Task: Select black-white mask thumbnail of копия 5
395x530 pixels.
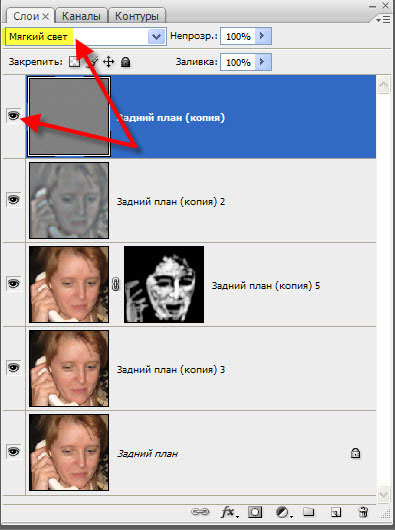Action: (x=164, y=284)
